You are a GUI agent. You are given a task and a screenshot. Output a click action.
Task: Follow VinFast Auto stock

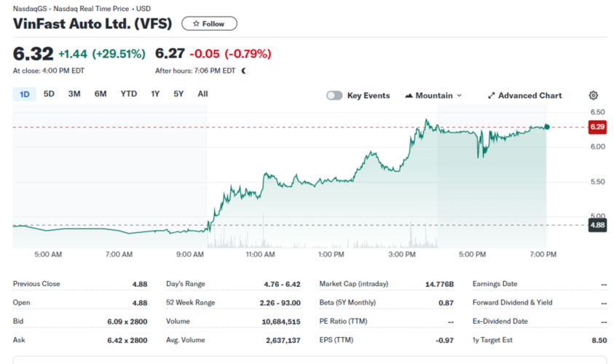click(x=209, y=23)
